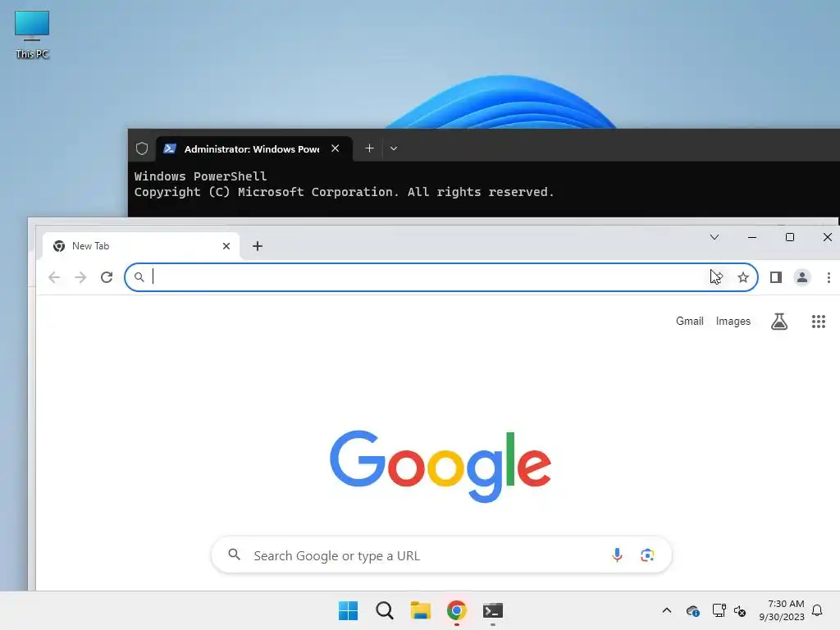Expand the terminal profiles dropdown arrow
Viewport: 840px width, 630px height.
pos(394,148)
